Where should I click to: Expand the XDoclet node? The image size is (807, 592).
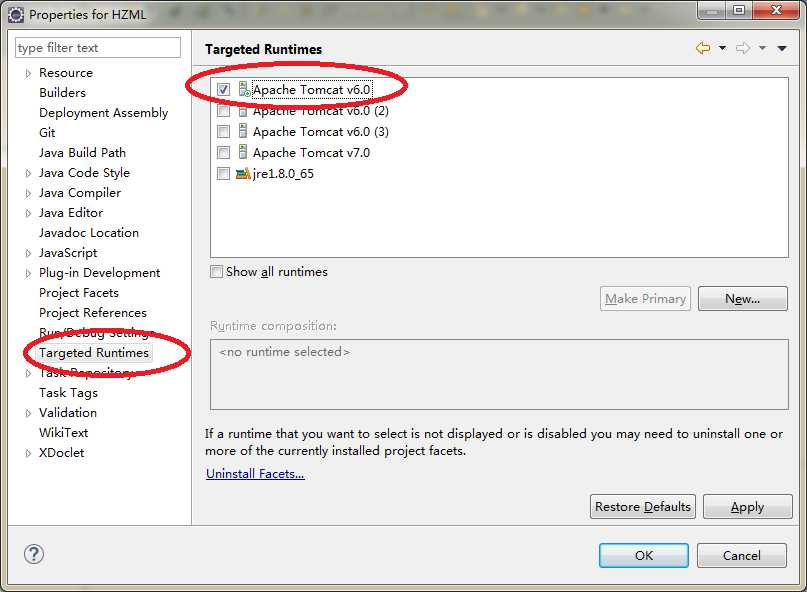point(28,454)
